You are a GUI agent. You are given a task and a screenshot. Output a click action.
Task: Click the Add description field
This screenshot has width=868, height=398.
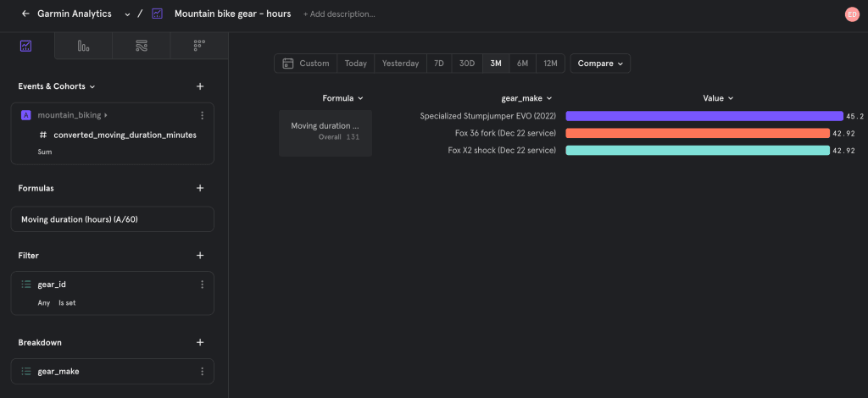tap(339, 14)
